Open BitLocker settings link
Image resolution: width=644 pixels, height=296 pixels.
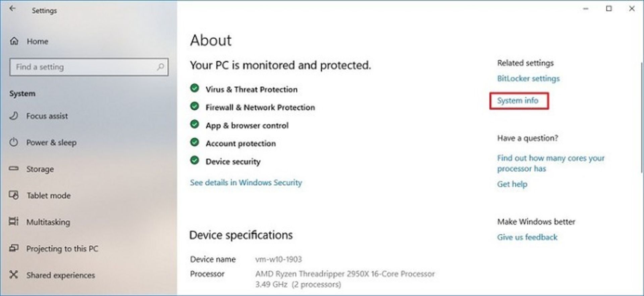(x=528, y=78)
